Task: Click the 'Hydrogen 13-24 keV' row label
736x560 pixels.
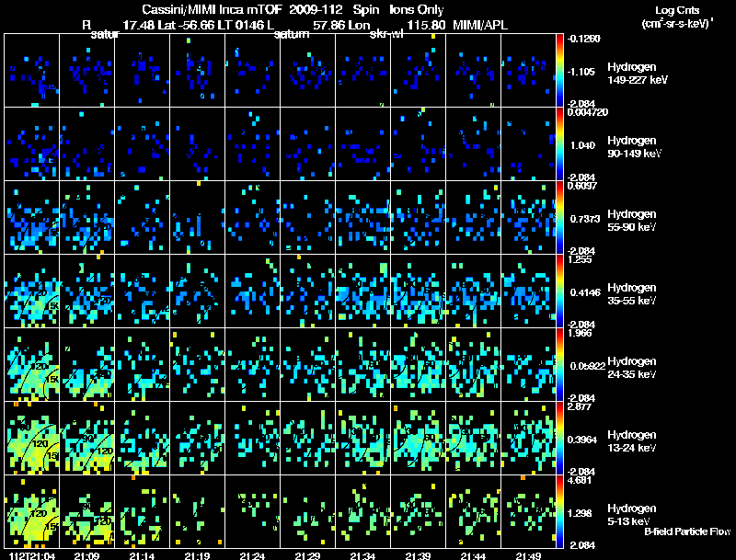Action: coord(632,441)
